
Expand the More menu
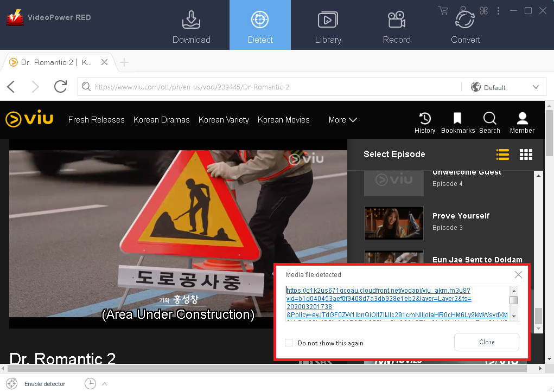(x=342, y=120)
